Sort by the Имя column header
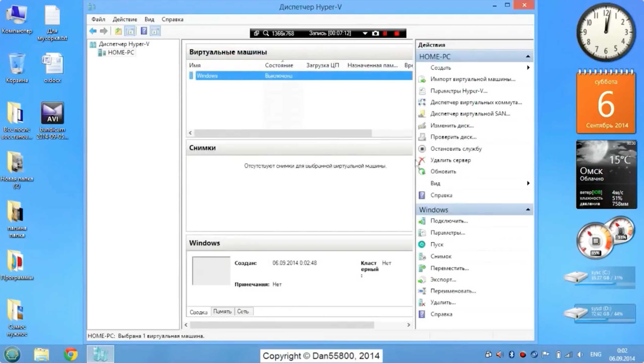This screenshot has height=363, width=644. (195, 65)
